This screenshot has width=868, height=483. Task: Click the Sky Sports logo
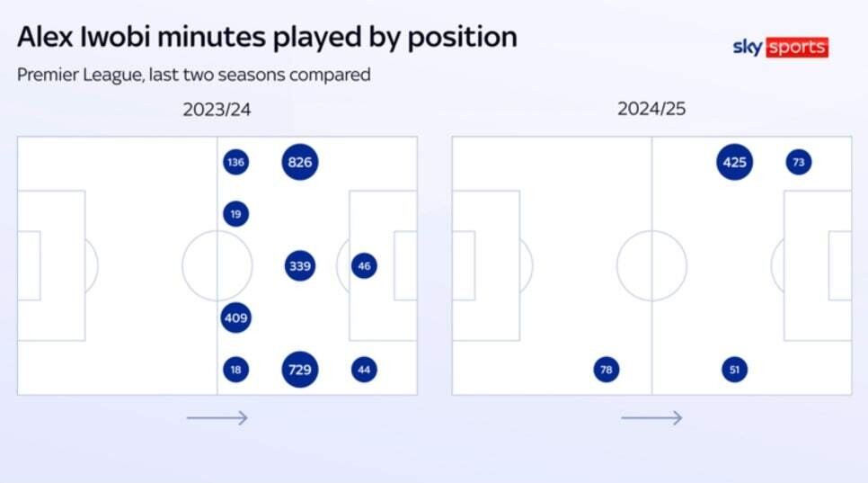click(781, 47)
